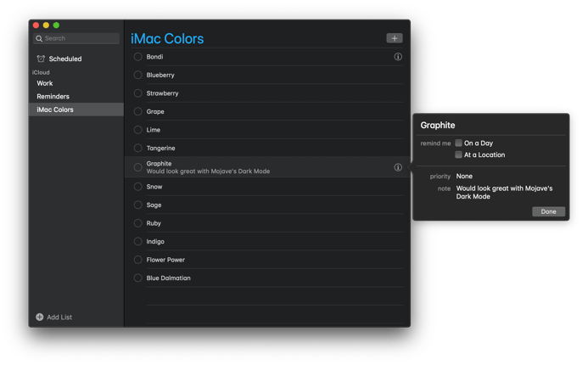Open the Work list
588x365 pixels.
pos(76,83)
